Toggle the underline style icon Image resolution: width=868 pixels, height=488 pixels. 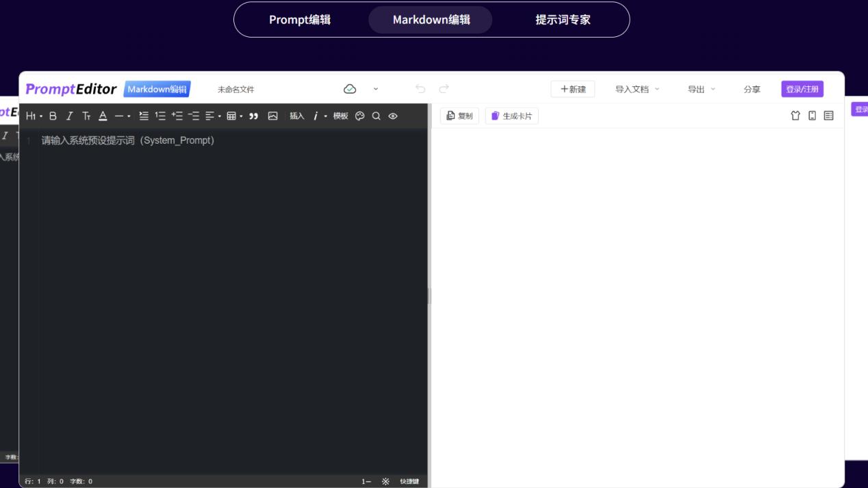[x=102, y=116]
